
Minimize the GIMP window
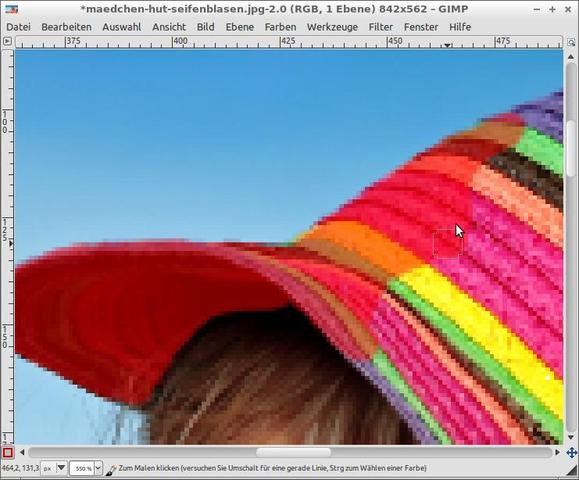coord(537,10)
